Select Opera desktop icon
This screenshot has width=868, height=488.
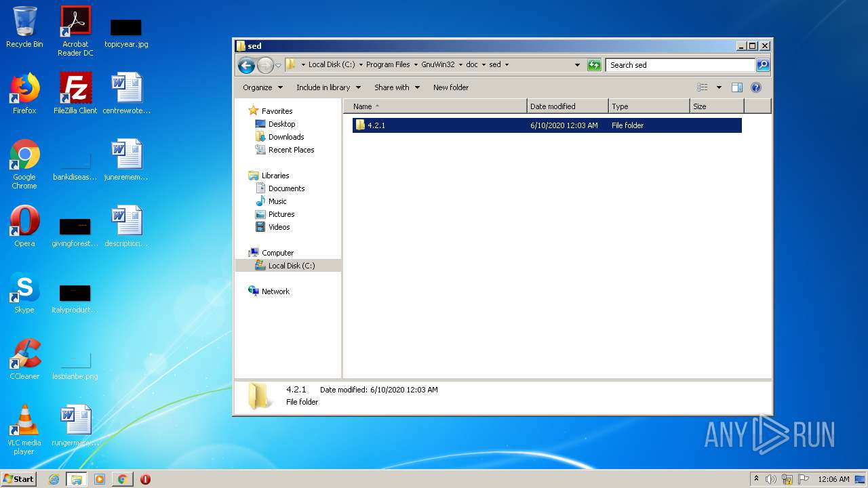[x=24, y=226]
